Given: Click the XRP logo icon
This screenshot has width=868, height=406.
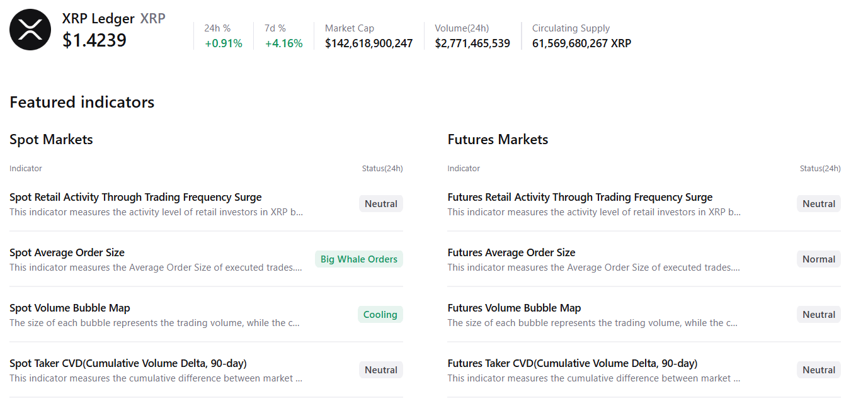Looking at the screenshot, I should tap(30, 30).
